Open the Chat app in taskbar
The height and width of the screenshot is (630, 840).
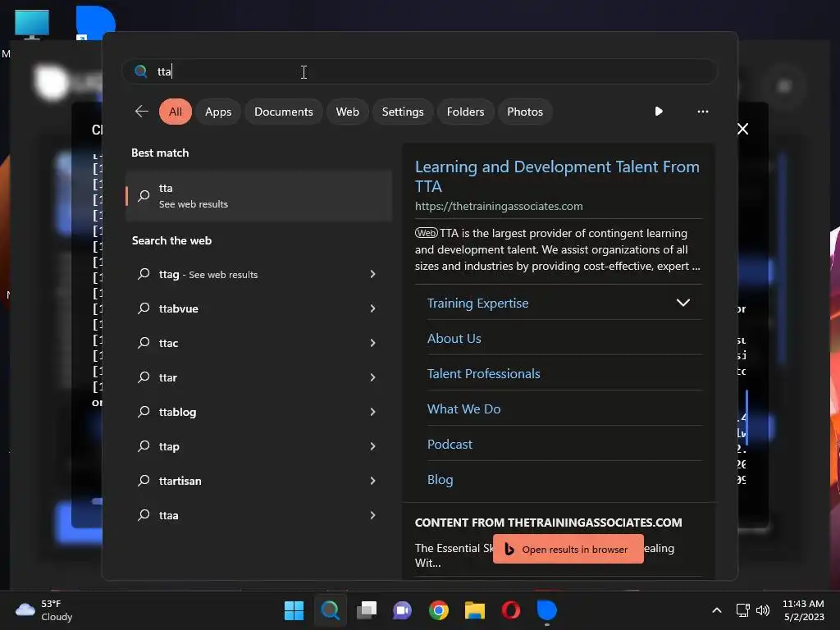pyautogui.click(x=402, y=610)
